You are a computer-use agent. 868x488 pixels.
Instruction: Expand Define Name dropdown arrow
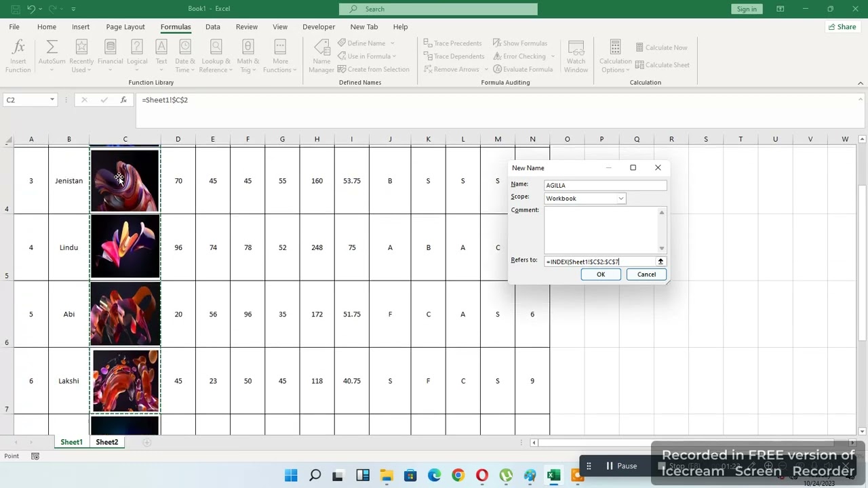coord(392,43)
